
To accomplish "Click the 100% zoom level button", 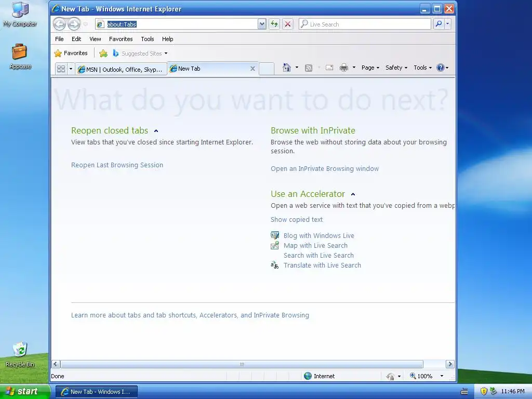I will pos(421,376).
